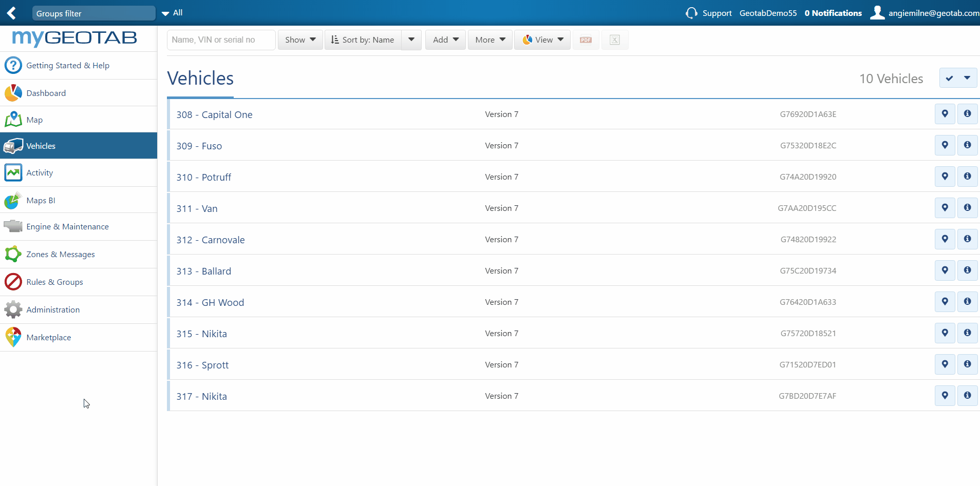Click the Rules & Groups prohibition icon

(x=13, y=282)
